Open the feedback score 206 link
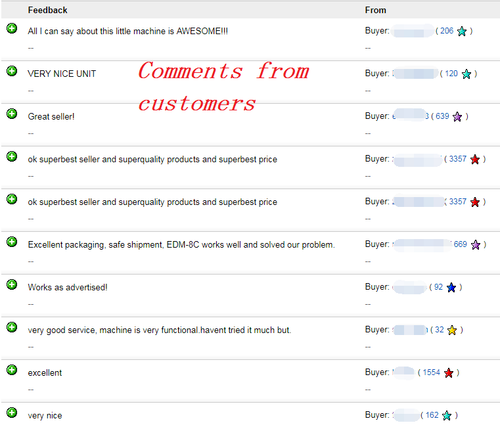The height and width of the screenshot is (425, 500). click(x=447, y=31)
